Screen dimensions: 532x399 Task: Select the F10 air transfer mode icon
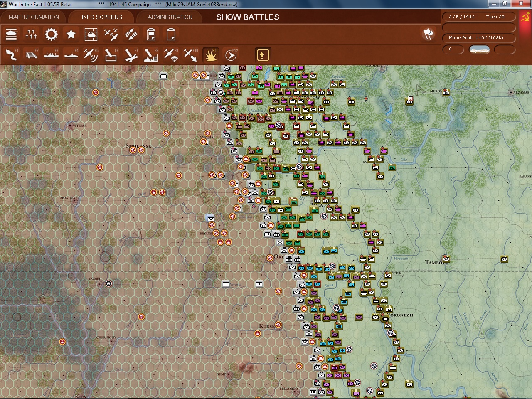pos(191,55)
